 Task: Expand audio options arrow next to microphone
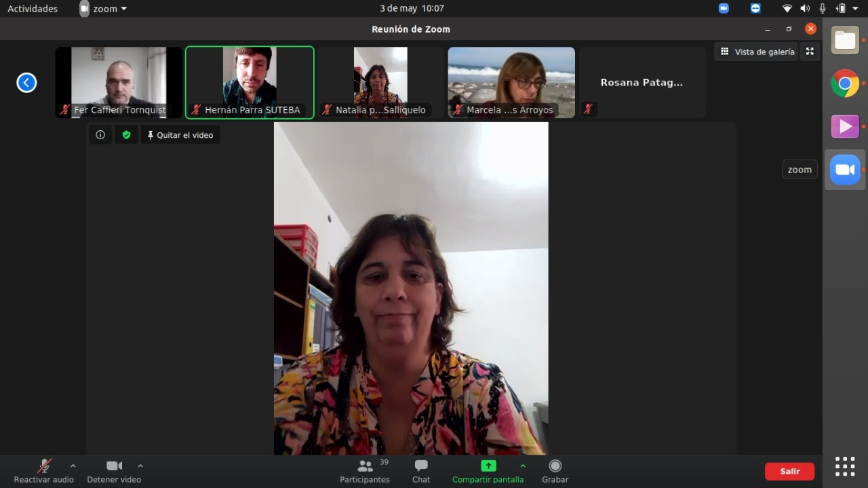tap(73, 466)
